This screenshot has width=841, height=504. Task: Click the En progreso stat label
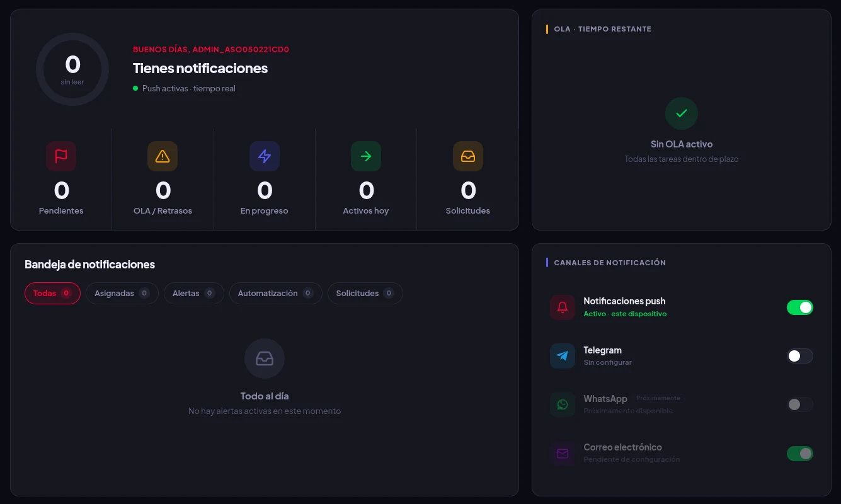(265, 211)
